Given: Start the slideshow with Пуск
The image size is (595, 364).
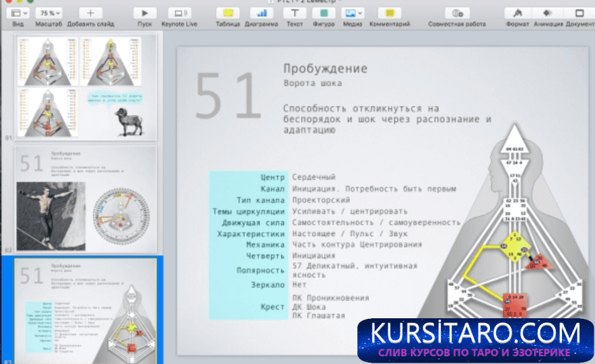Looking at the screenshot, I should pos(144,13).
